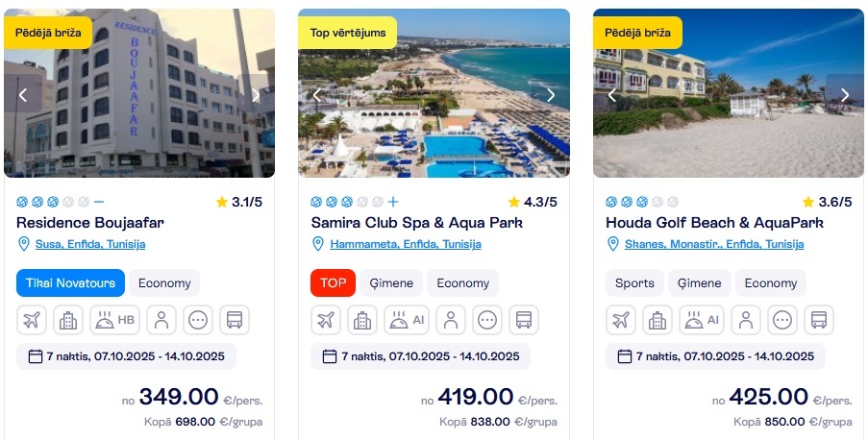Click bus transfer icon on Samira Club card
Viewport: 868px width, 440px height.
523,320
